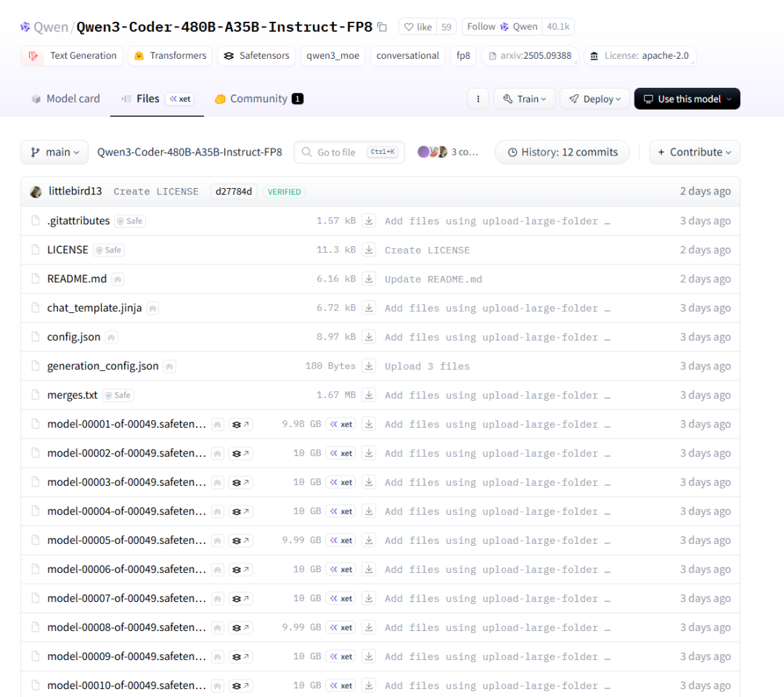Viewport: 784px width, 697px height.
Task: Download model-00009-of-00049 safetensors
Action: (369, 656)
